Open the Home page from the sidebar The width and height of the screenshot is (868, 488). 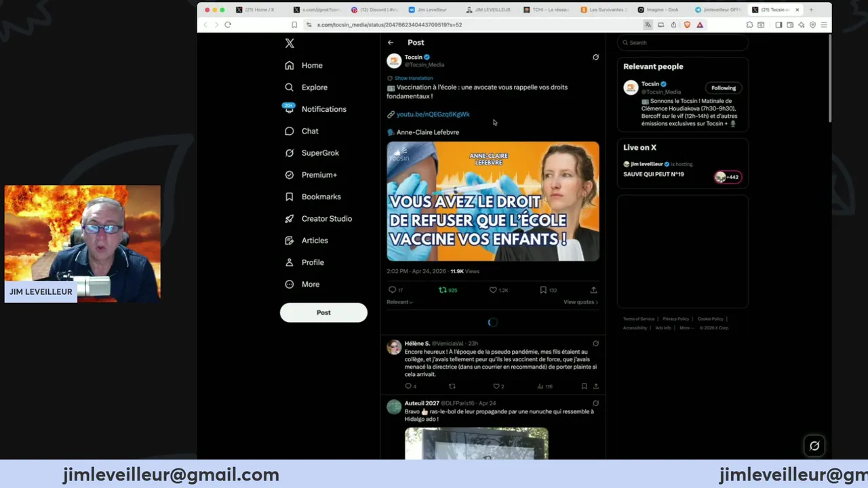click(304, 66)
